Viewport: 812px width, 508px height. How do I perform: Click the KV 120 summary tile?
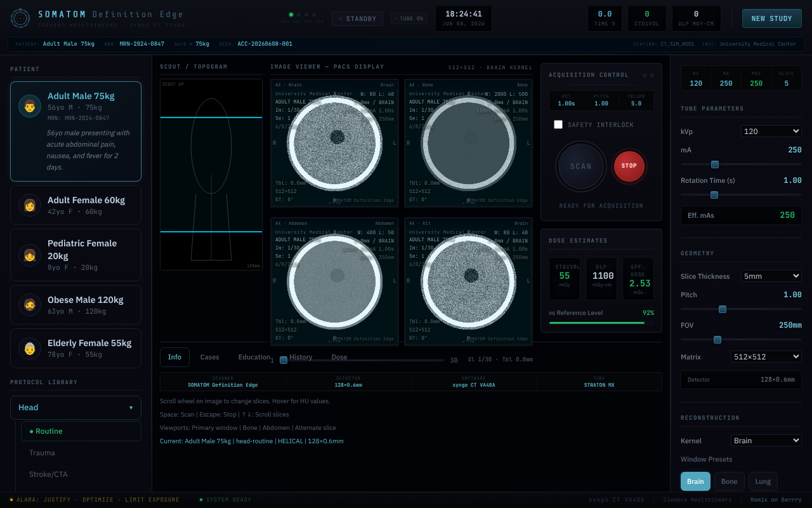696,79
